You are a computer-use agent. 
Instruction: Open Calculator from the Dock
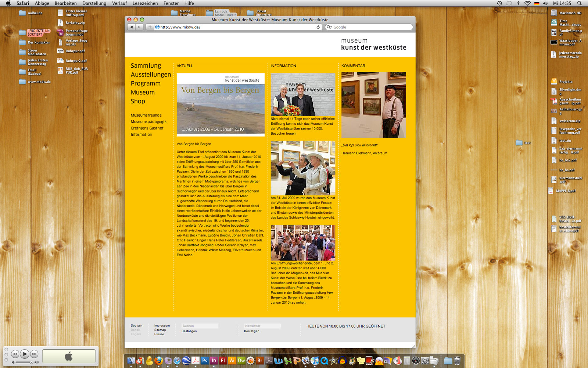407,361
